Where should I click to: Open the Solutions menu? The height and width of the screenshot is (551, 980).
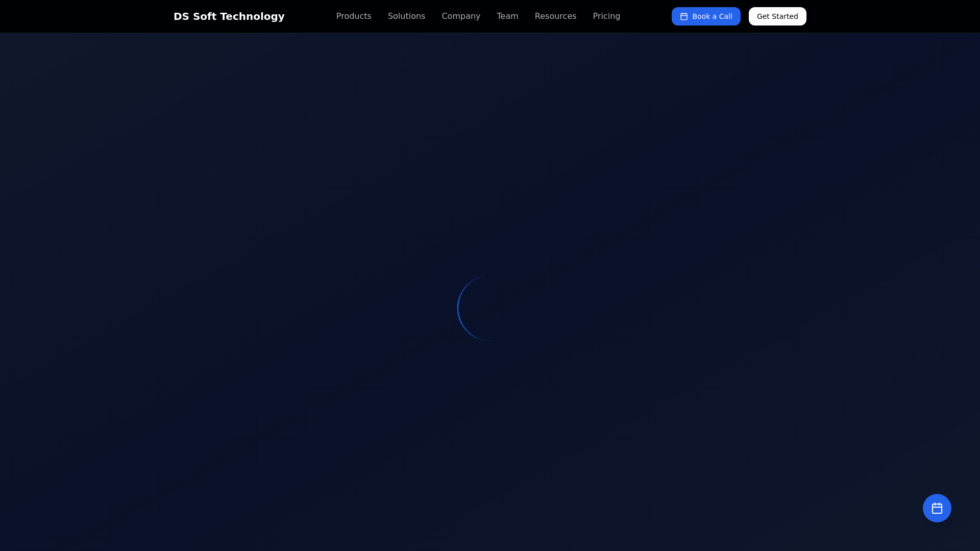[406, 16]
